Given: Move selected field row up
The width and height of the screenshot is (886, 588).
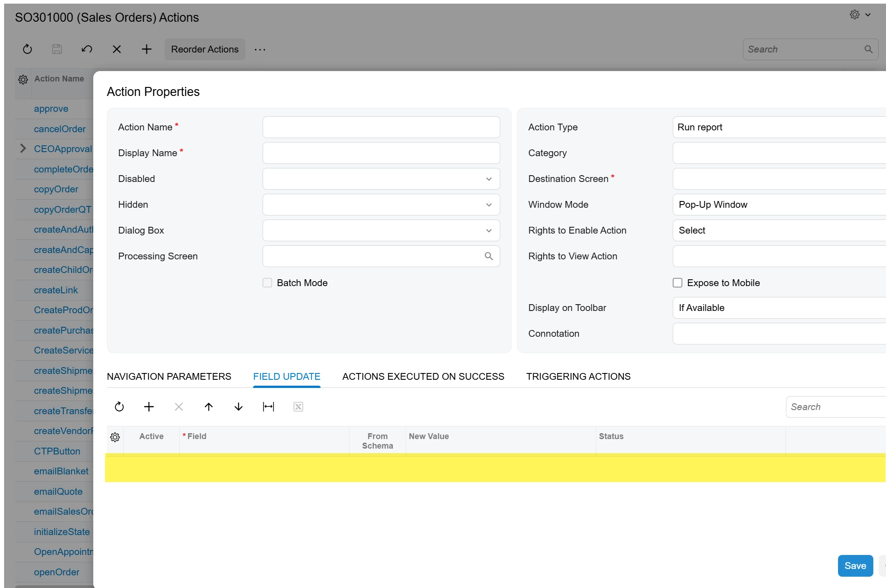Looking at the screenshot, I should 209,407.
